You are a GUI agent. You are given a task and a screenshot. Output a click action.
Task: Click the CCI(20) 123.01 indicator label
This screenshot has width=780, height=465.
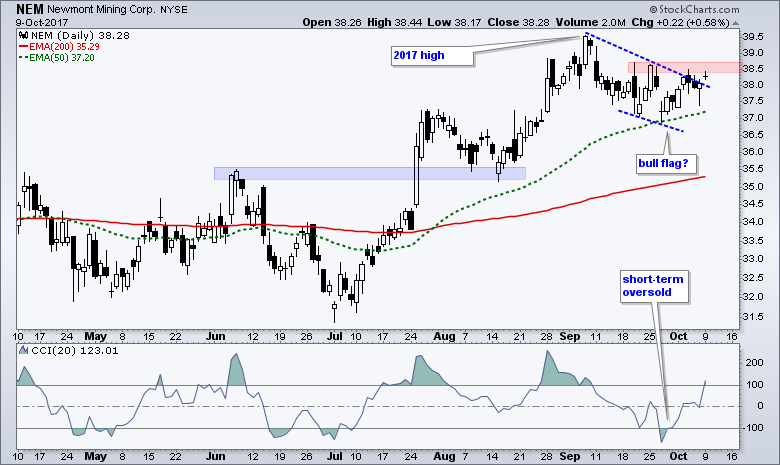click(x=75, y=351)
